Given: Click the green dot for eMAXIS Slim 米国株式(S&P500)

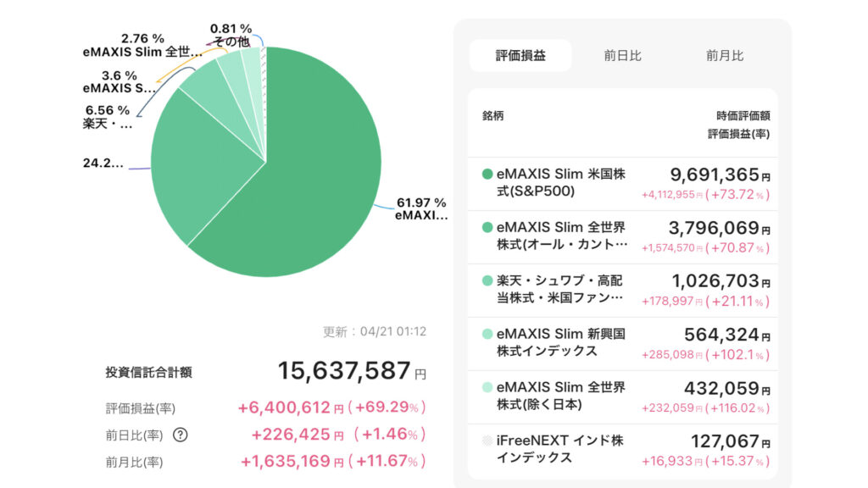Looking at the screenshot, I should pos(487,175).
